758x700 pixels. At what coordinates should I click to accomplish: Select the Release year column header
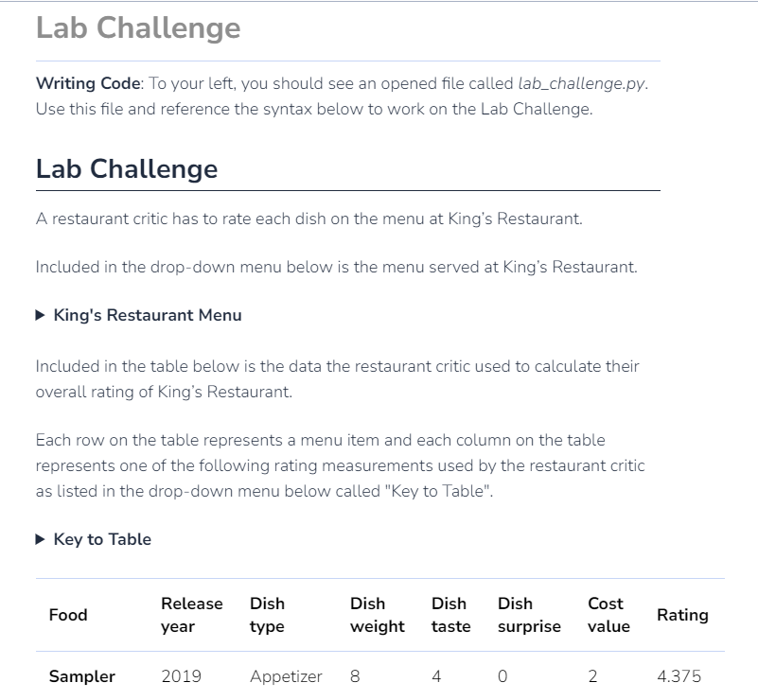coord(192,615)
